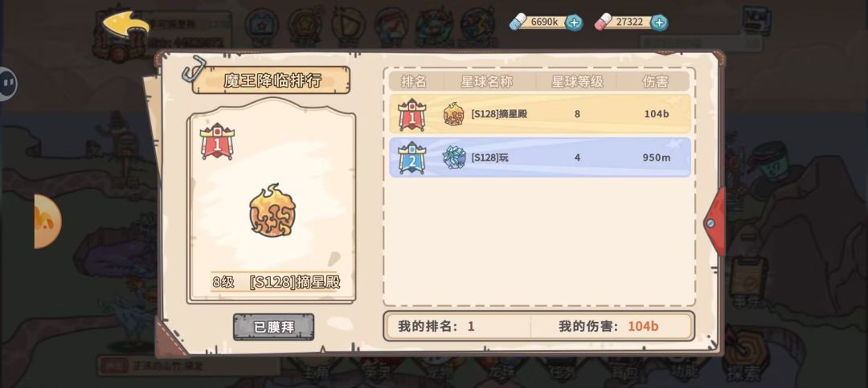Tap the 6690k blue currency counter

tap(540, 22)
